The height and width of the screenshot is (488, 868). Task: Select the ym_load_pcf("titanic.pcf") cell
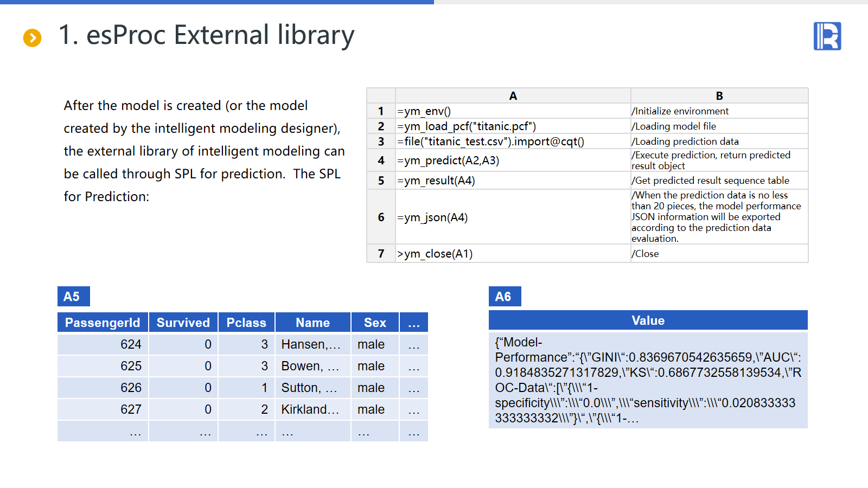513,126
